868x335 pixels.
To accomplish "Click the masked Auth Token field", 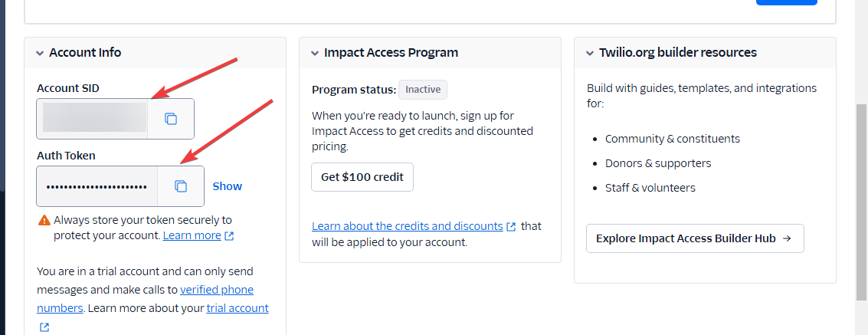I will [x=97, y=186].
